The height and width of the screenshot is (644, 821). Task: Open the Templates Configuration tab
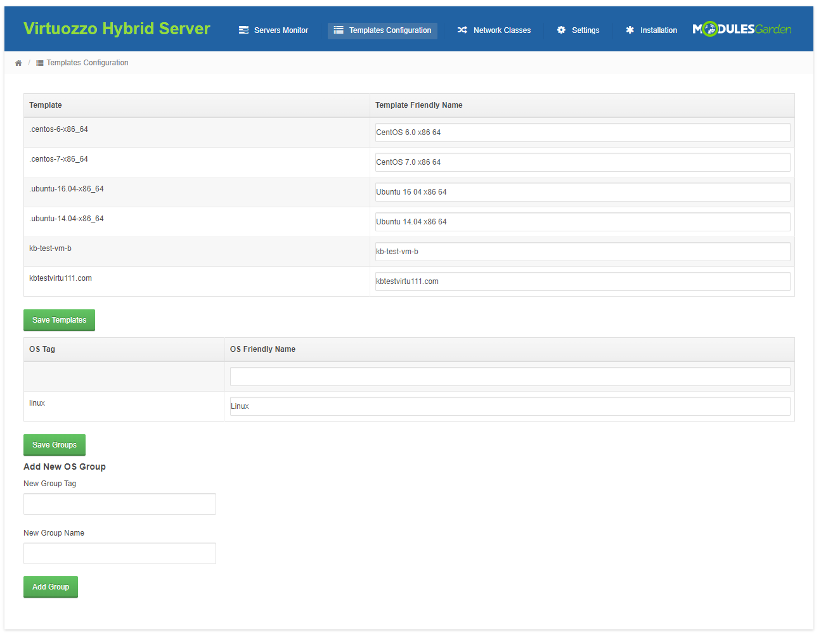click(382, 30)
